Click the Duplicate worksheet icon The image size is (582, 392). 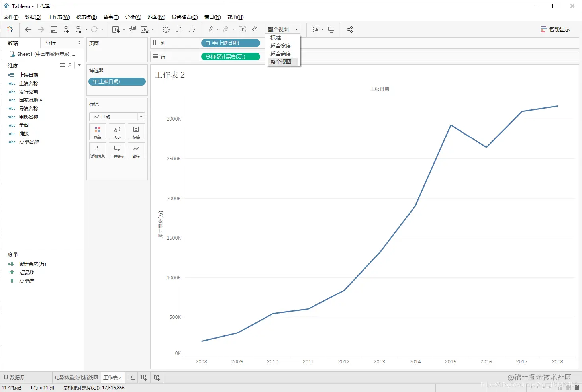click(x=133, y=29)
